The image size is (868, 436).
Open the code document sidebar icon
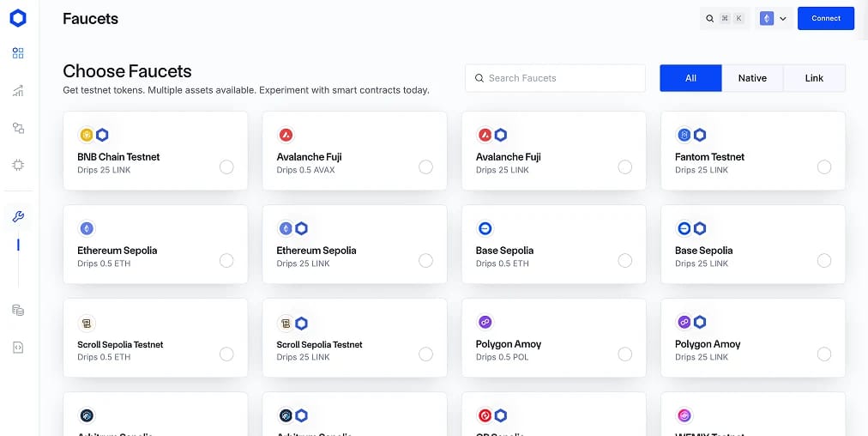click(18, 348)
